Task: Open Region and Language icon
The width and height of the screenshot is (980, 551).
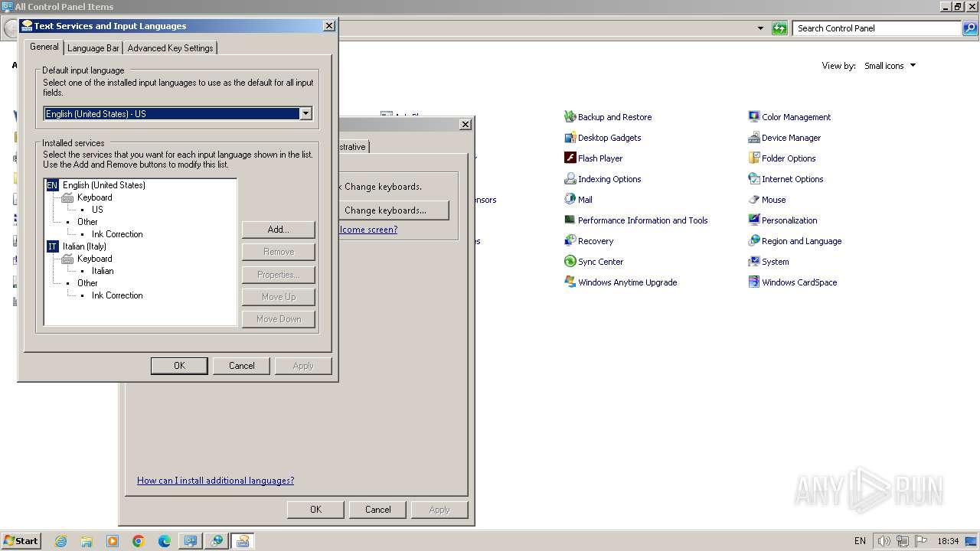Action: click(754, 241)
